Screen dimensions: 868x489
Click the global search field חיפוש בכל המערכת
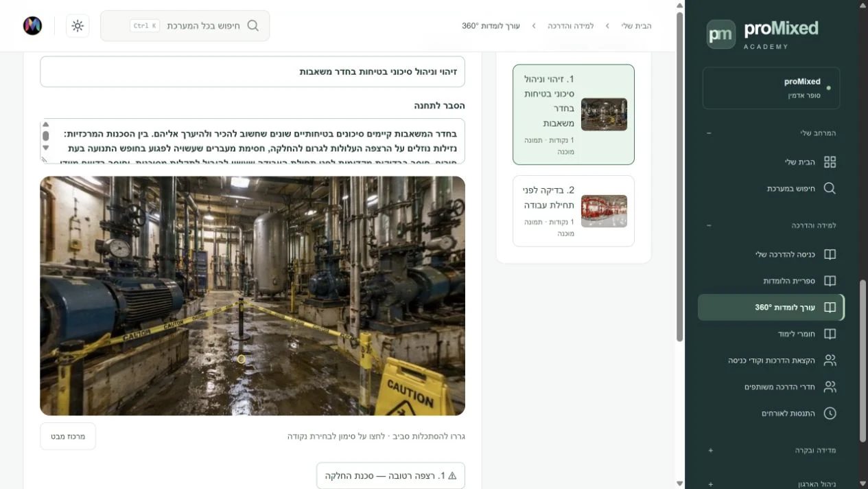click(185, 25)
